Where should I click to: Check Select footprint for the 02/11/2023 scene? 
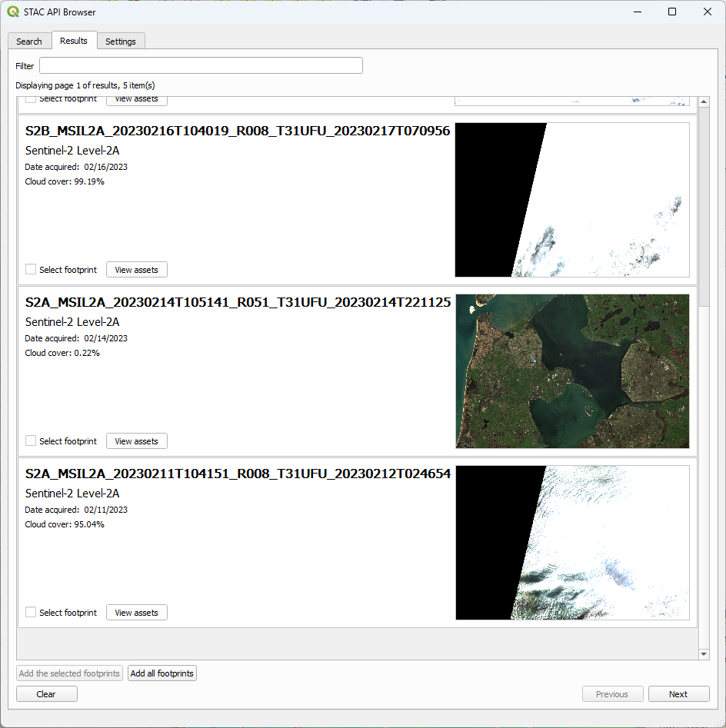[x=30, y=612]
